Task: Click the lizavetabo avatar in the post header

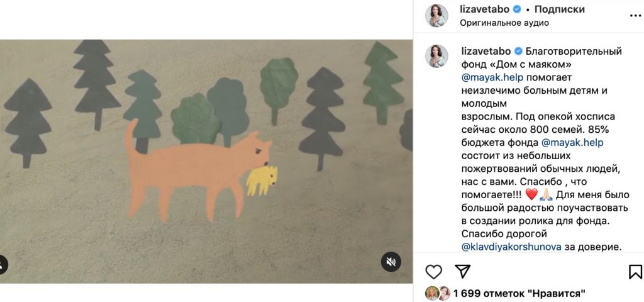Action: coord(436,16)
